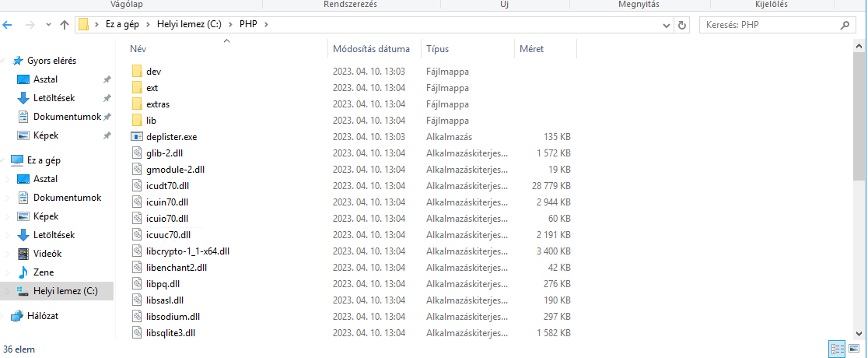Select the deplister.exe application icon

point(137,137)
